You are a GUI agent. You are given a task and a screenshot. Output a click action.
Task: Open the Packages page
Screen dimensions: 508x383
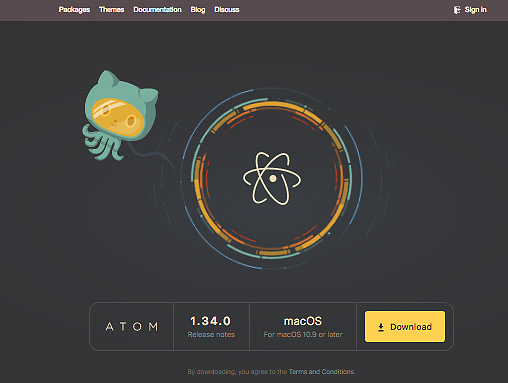(x=74, y=10)
